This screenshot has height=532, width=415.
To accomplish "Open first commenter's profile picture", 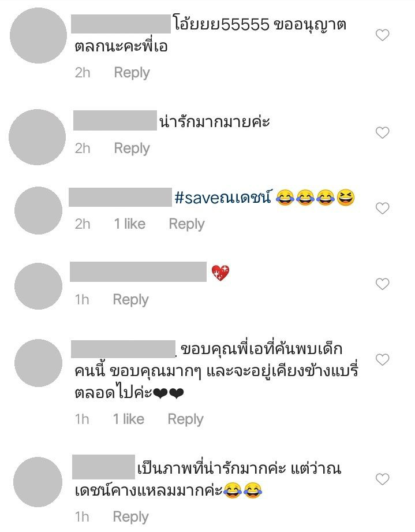I will [x=38, y=35].
